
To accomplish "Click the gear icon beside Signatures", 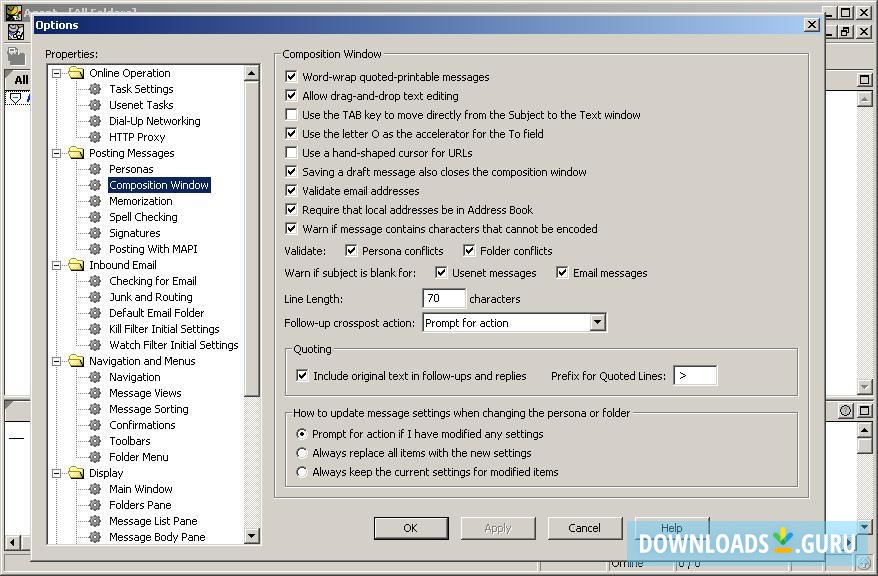I will 95,233.
